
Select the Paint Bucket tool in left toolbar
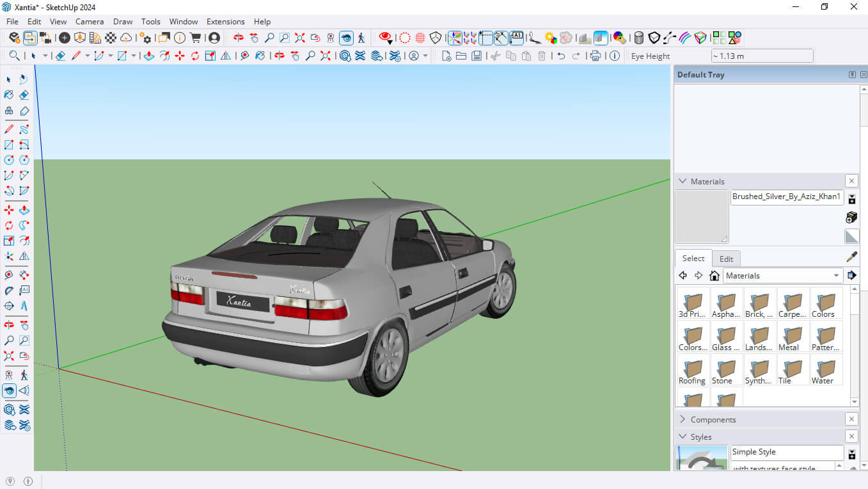[9, 95]
